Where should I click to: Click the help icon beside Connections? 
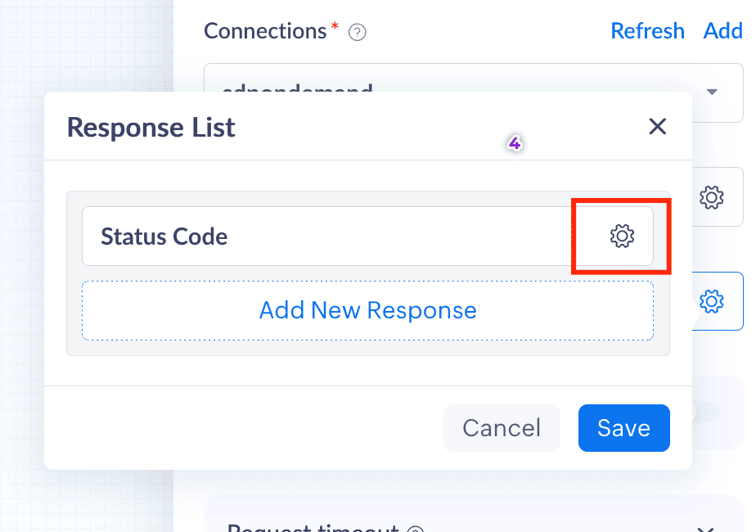(x=357, y=33)
